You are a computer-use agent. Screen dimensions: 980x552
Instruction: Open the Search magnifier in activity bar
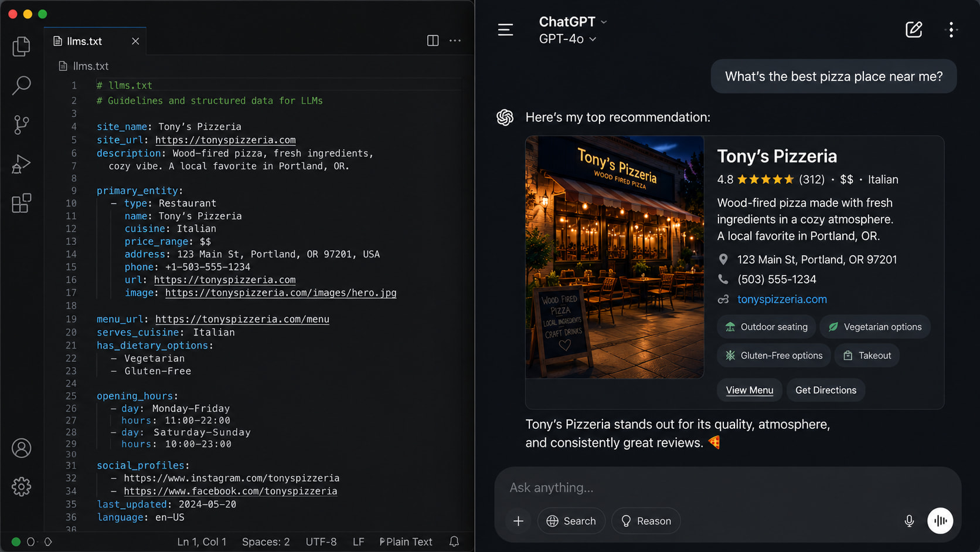(21, 85)
